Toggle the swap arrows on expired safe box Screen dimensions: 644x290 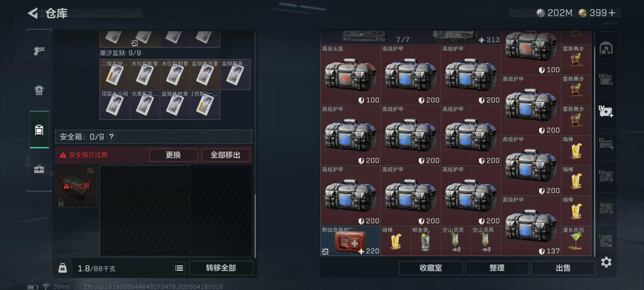point(90,171)
